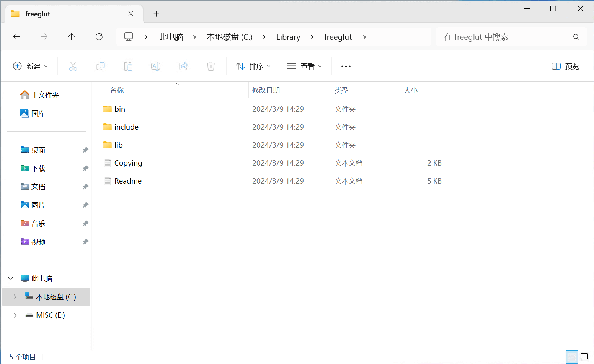594x364 pixels.
Task: Open 图库 in the sidebar
Action: 33,113
